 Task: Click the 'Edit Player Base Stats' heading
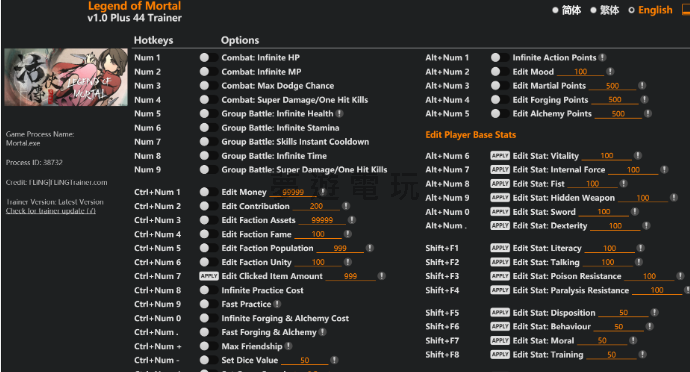(470, 135)
